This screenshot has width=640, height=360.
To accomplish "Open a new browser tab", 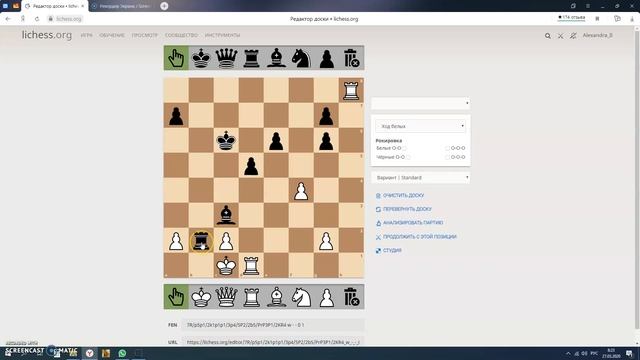I will coord(164,6).
